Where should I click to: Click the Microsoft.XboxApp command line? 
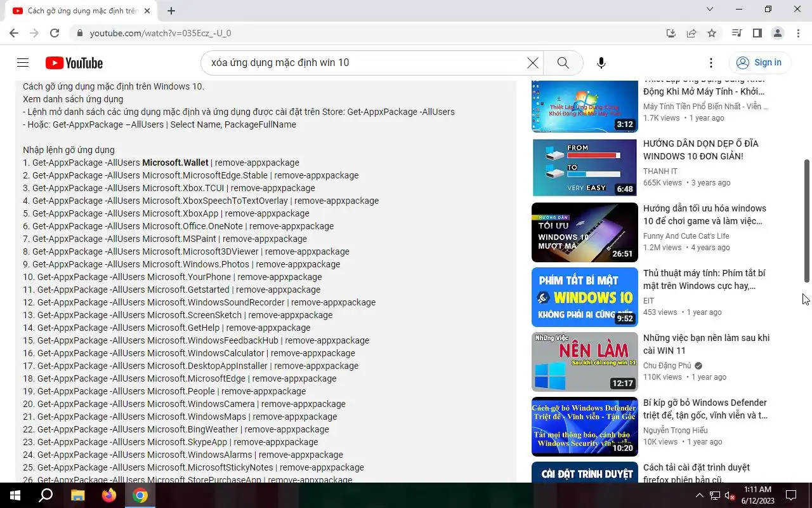point(166,213)
